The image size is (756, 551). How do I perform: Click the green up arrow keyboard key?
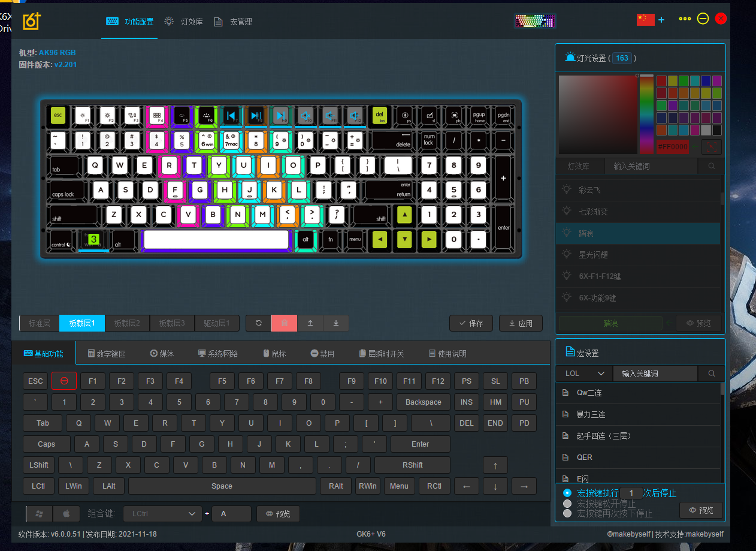point(404,215)
